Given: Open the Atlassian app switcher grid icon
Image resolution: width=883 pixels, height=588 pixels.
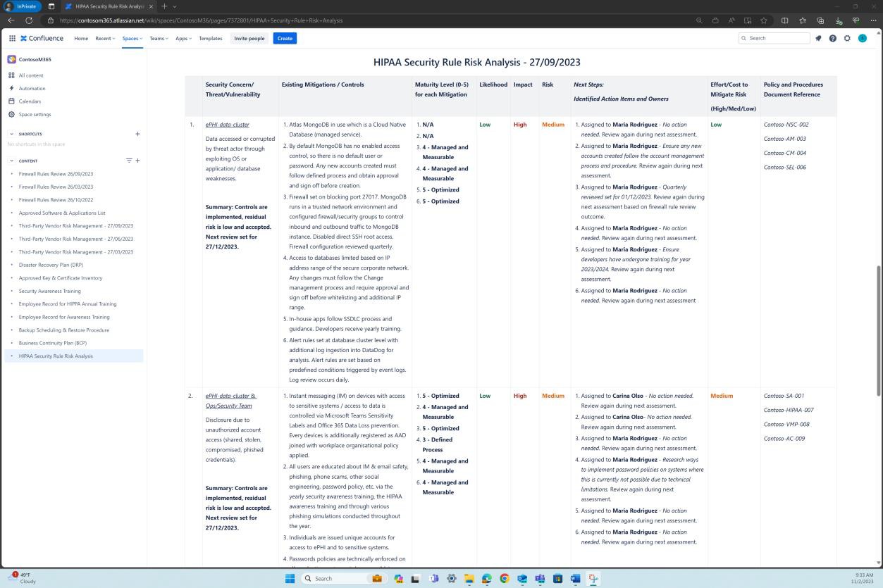Looking at the screenshot, I should click(12, 38).
